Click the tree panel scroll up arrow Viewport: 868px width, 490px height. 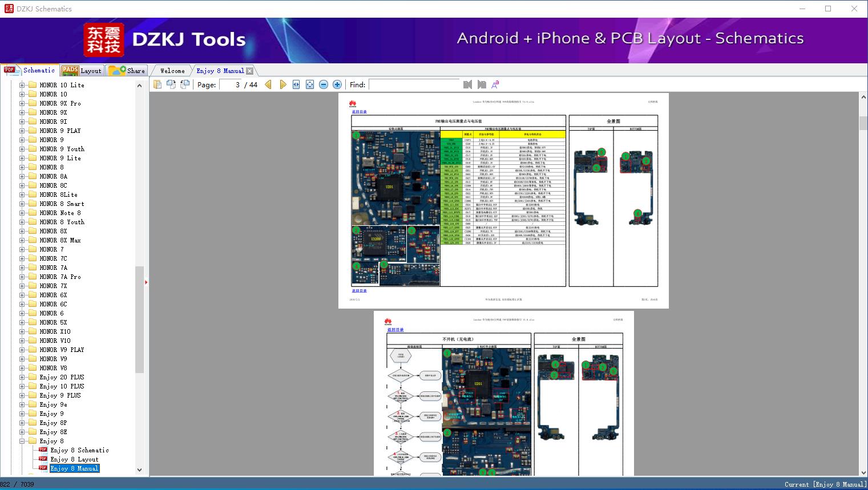(x=139, y=86)
